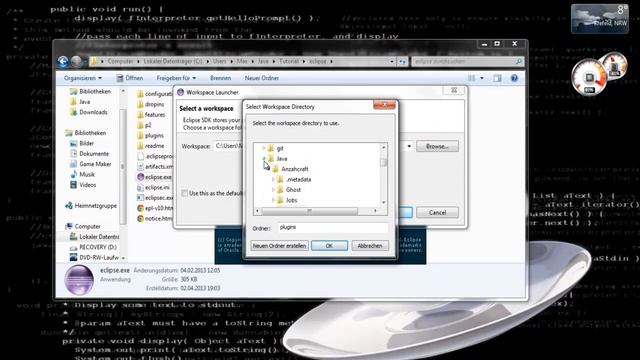Click the Users breadcrumb in the address bar
640x360 pixels.
pyautogui.click(x=219, y=62)
